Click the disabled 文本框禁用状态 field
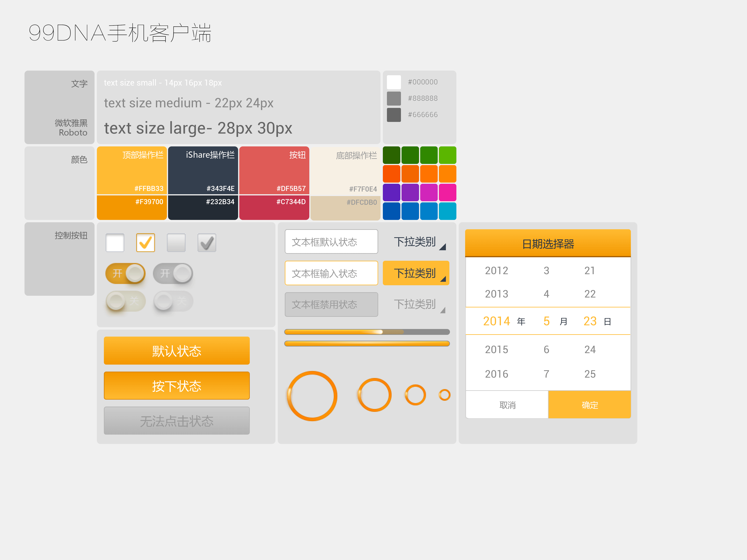 (x=331, y=304)
